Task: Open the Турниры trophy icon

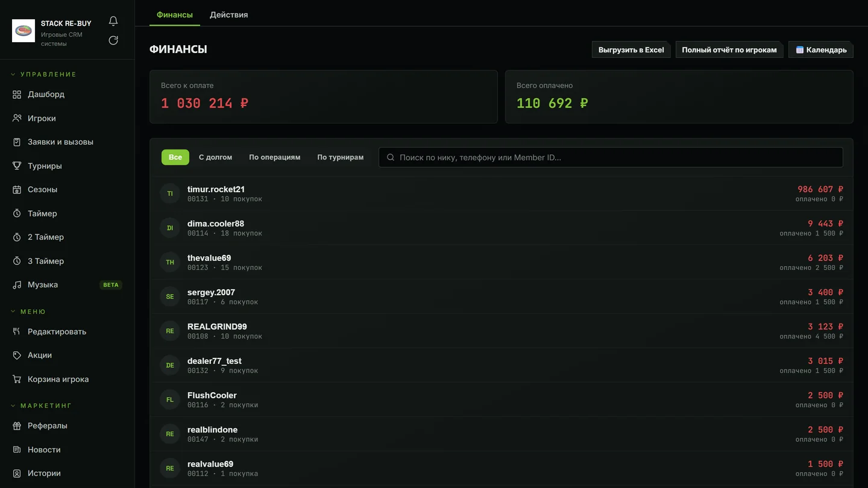Action: pyautogui.click(x=17, y=166)
